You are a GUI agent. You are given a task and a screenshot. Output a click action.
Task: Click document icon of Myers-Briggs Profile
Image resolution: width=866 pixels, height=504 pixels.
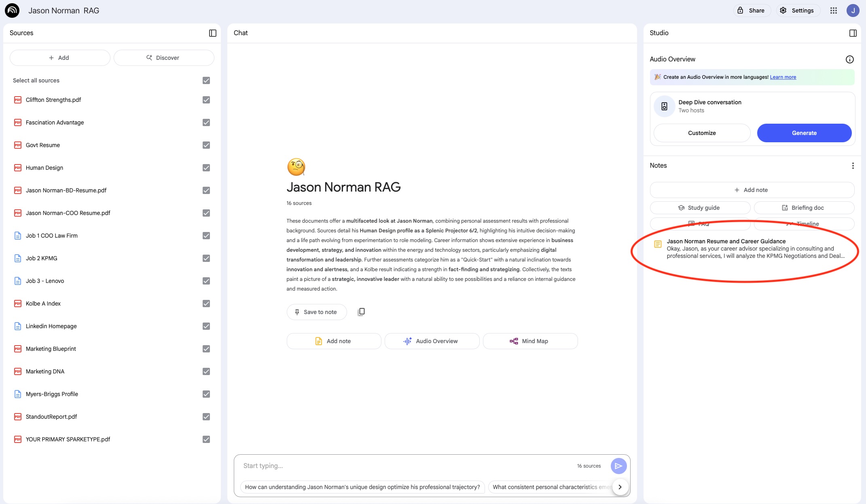tap(18, 394)
